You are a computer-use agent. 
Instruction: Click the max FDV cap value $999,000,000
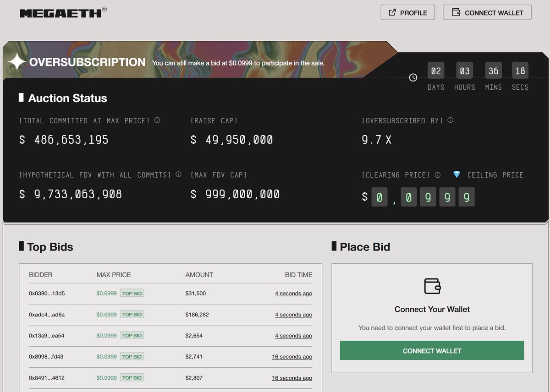coord(235,194)
